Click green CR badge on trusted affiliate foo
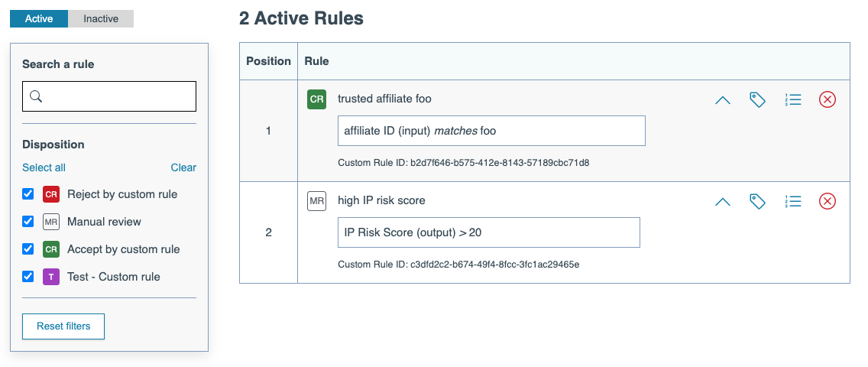The width and height of the screenshot is (868, 367). point(316,99)
